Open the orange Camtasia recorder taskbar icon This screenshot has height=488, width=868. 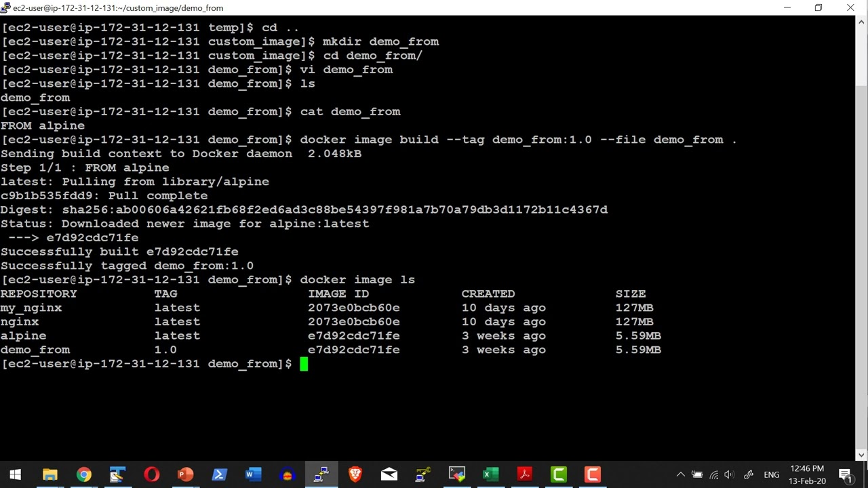click(x=593, y=474)
